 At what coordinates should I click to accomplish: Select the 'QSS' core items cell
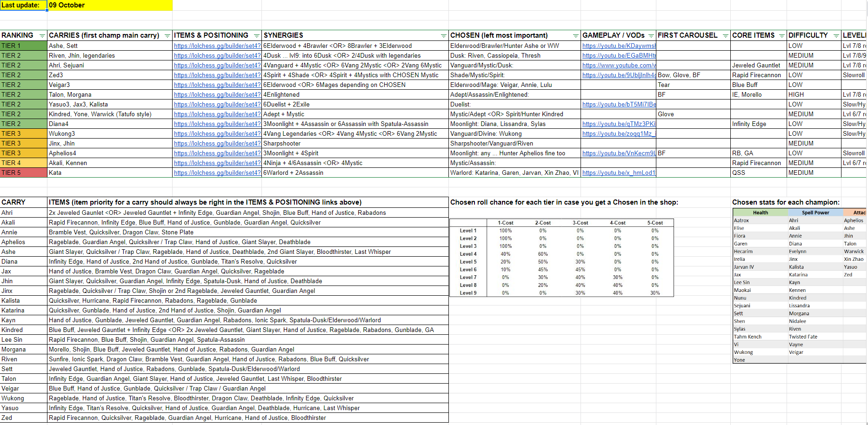759,173
